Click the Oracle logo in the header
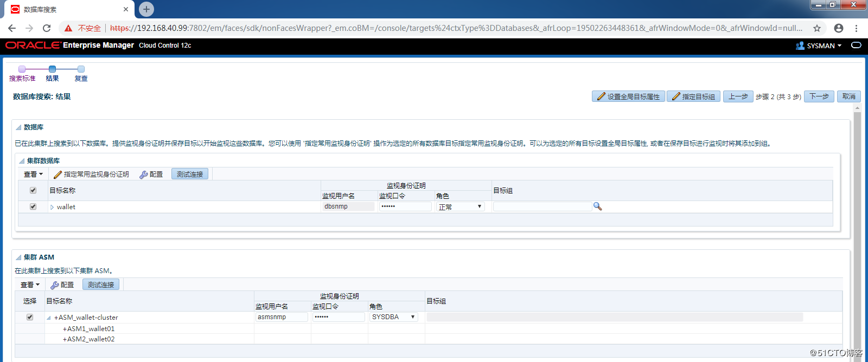Screen dimensions: 868x362 click(x=33, y=45)
